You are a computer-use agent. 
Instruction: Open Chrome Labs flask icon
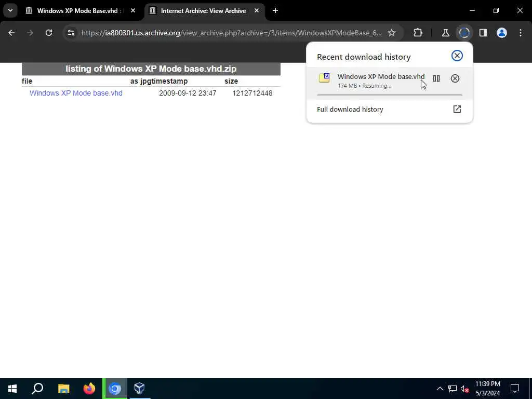(x=445, y=33)
